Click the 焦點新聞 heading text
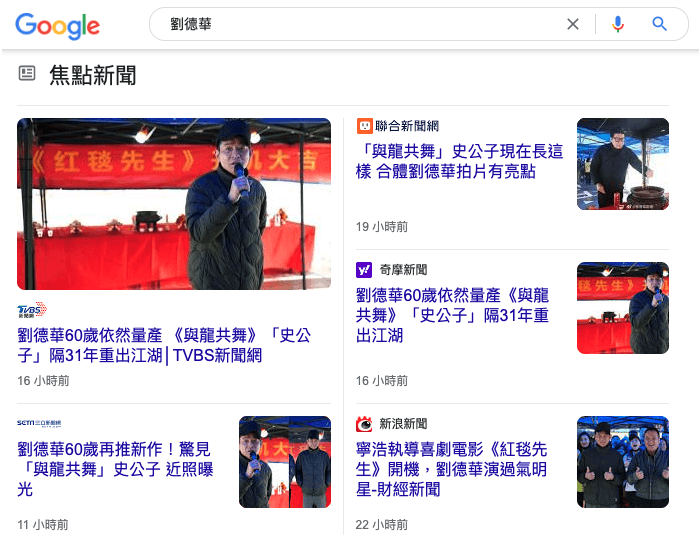 93,75
